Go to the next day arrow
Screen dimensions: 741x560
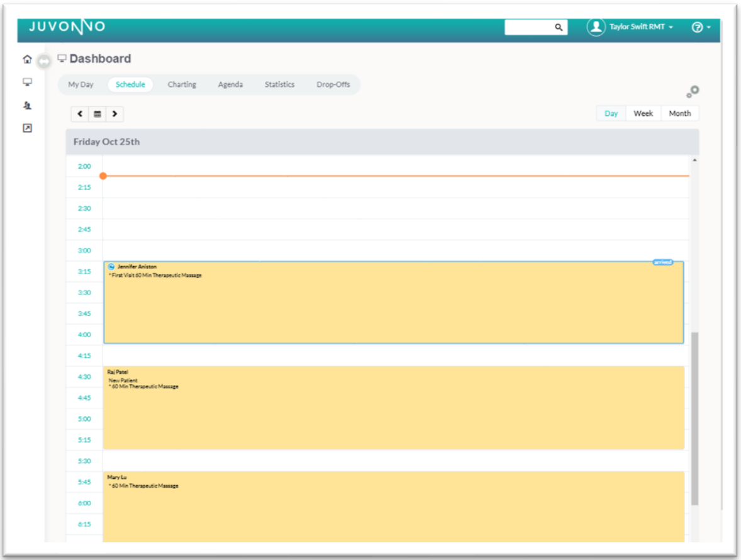click(114, 114)
